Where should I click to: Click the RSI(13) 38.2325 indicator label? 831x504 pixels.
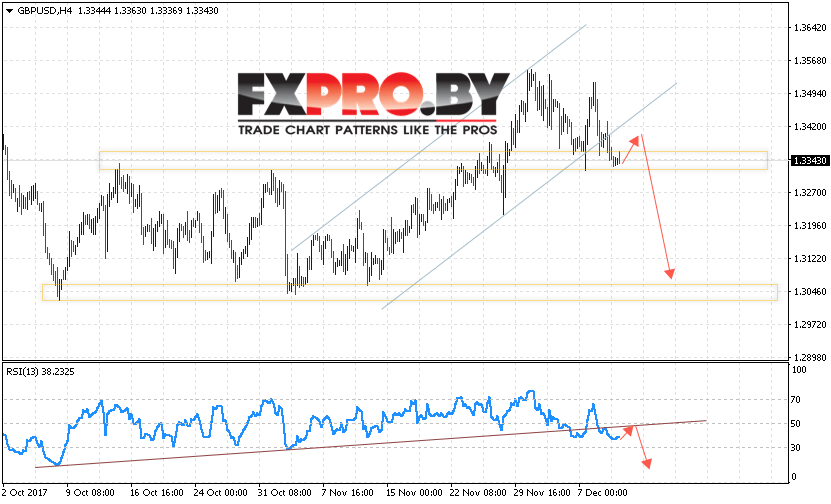click(x=40, y=372)
